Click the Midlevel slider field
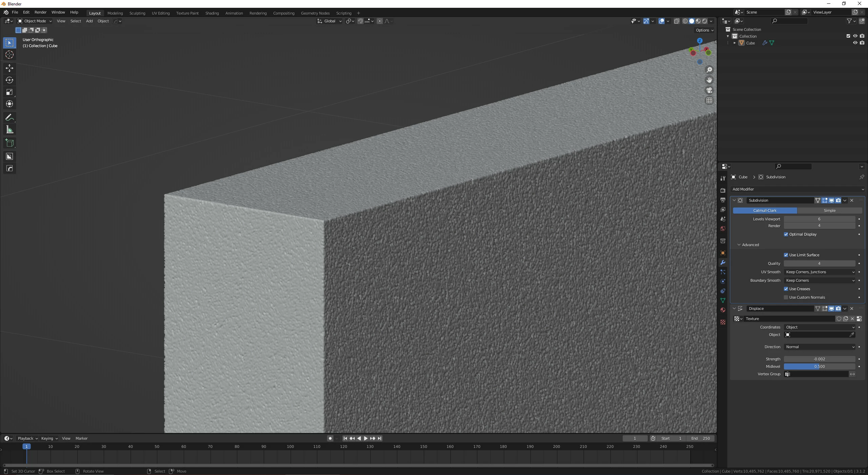Screen dimensions: 868x475 [x=819, y=367]
